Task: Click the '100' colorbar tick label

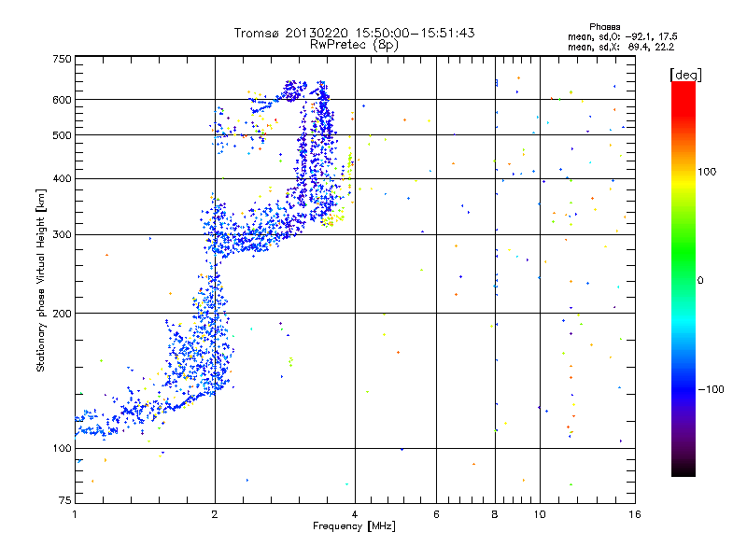Action: click(707, 172)
